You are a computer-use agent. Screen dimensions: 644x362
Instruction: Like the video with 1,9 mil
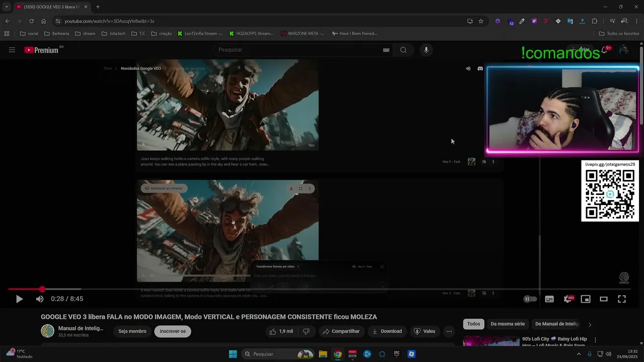[281, 331]
